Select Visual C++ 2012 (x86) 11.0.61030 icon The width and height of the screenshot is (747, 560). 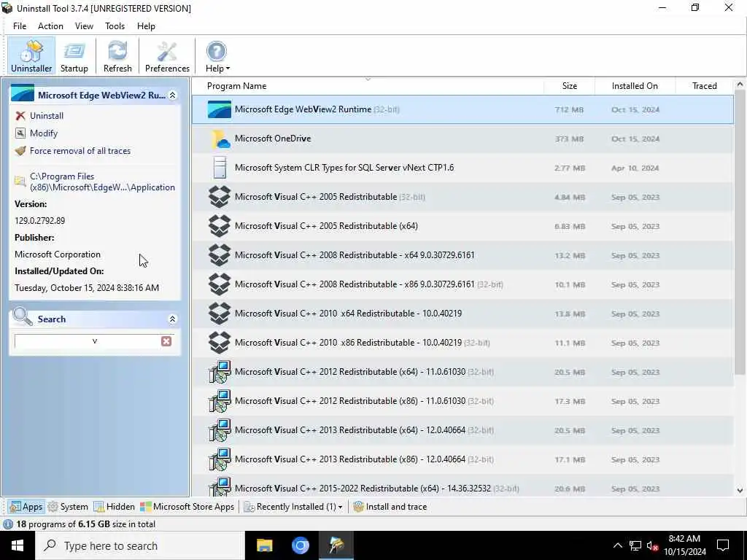(220, 401)
